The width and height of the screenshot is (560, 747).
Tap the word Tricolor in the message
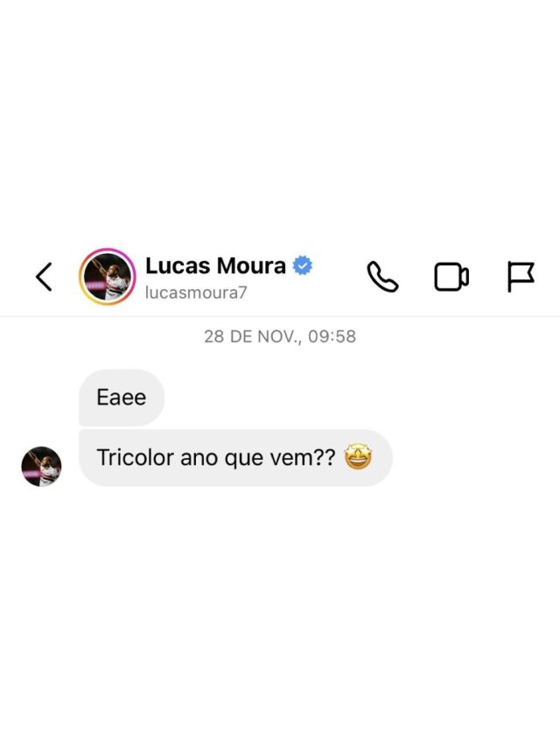pos(136,457)
